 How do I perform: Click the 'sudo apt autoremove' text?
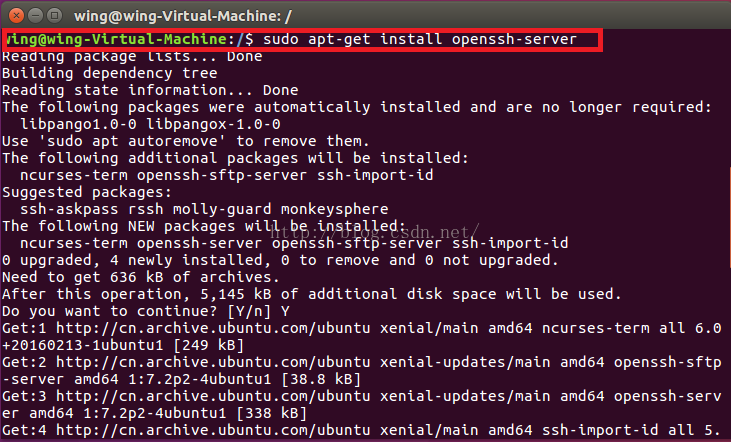(132, 141)
